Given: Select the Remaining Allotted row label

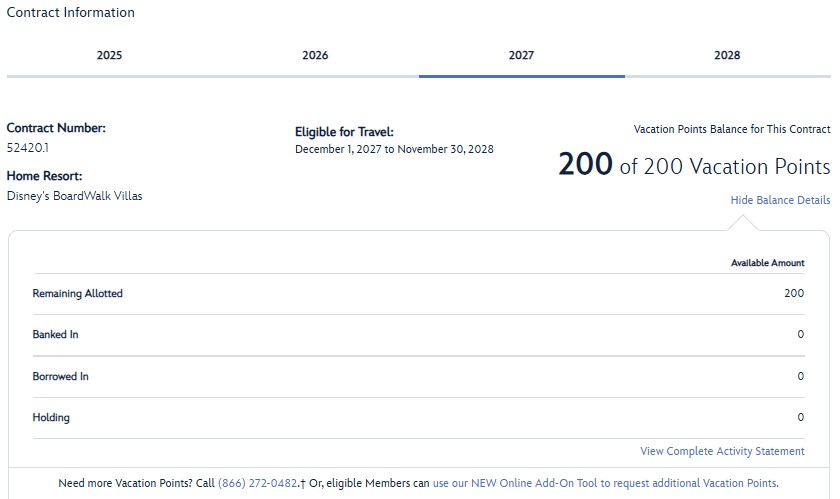Looking at the screenshot, I should 78,294.
